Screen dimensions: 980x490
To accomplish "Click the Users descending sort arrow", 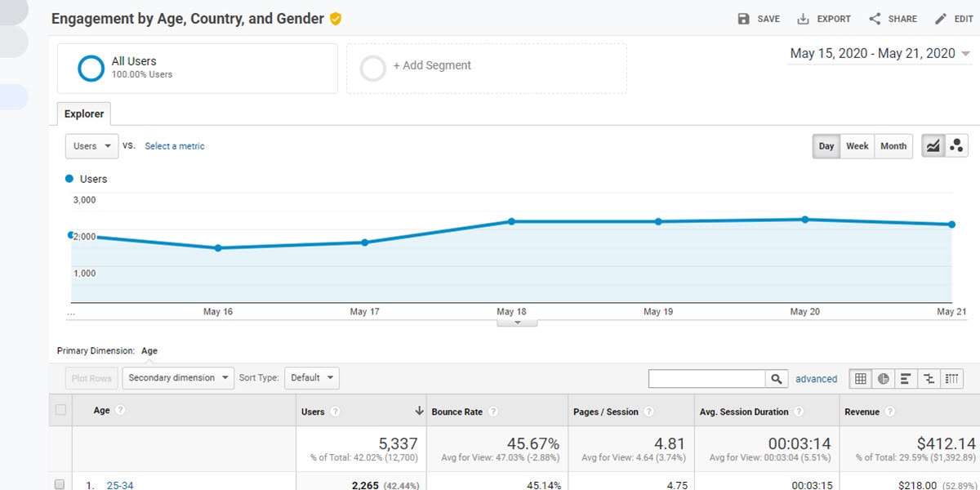I will pos(419,411).
